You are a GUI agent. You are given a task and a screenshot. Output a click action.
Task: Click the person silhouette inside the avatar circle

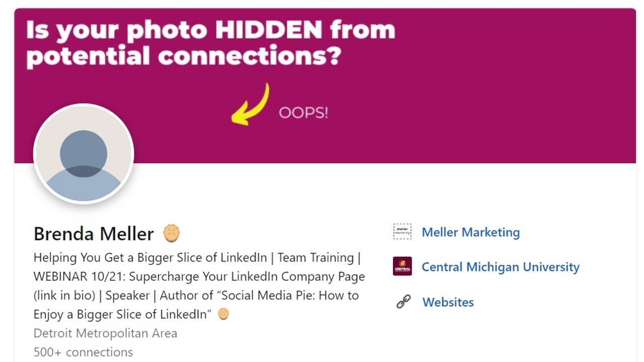(83, 151)
